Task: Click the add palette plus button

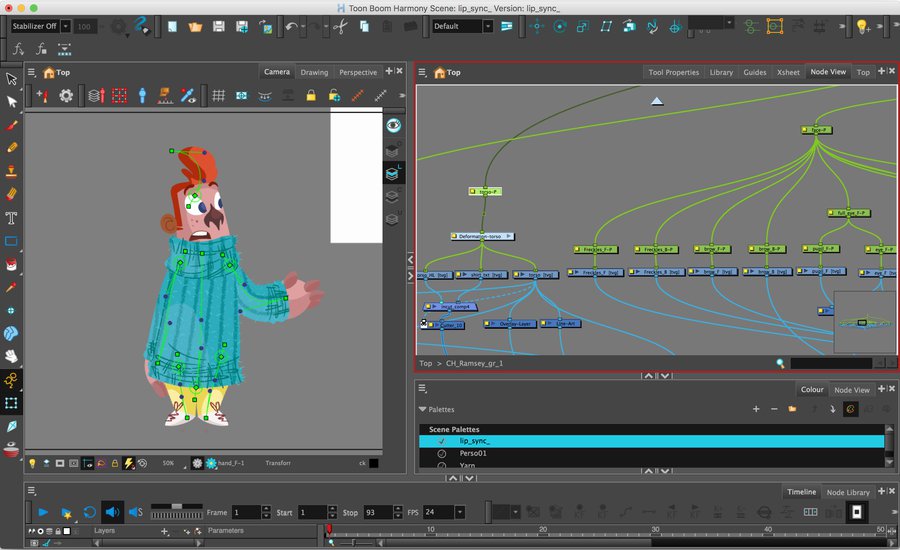Action: tap(756, 409)
